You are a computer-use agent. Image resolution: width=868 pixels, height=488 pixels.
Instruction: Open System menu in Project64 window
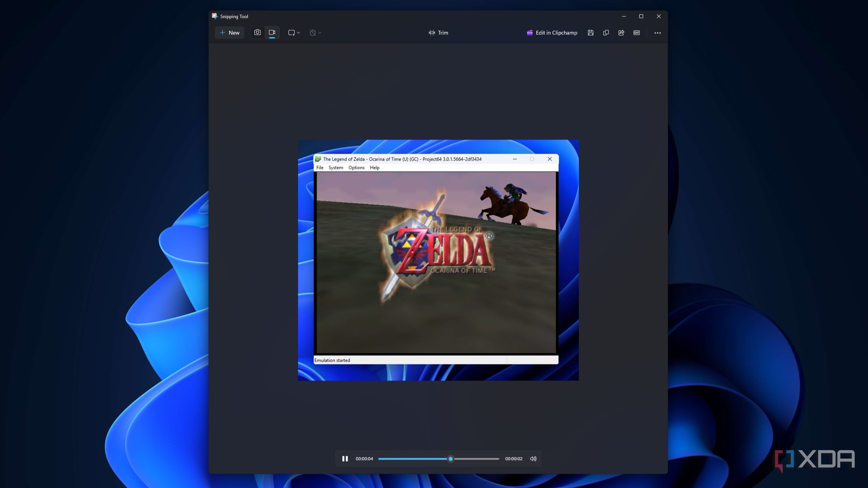(335, 168)
